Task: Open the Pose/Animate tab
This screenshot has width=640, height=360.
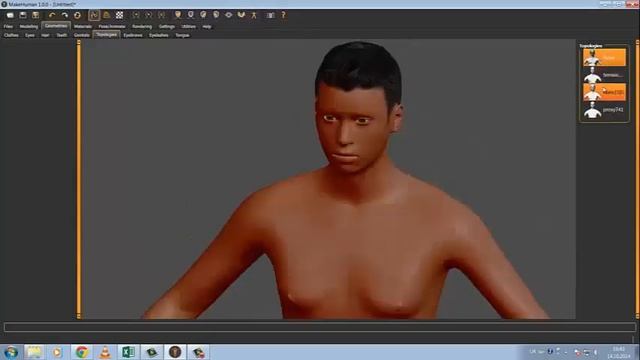Action: (x=112, y=27)
